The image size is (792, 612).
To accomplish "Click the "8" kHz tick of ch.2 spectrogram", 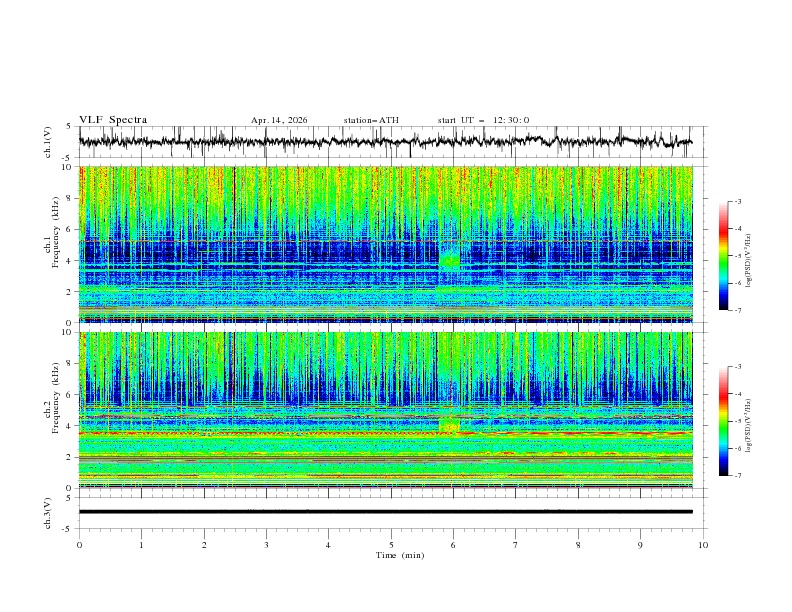I will pos(70,363).
